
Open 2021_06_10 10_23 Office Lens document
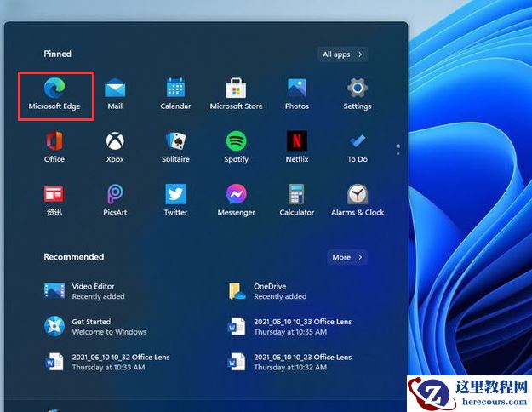289,362
